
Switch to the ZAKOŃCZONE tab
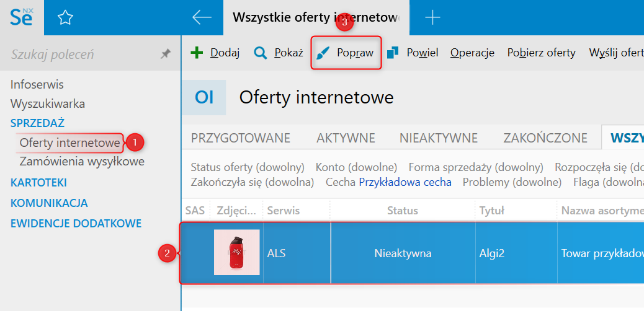click(545, 138)
